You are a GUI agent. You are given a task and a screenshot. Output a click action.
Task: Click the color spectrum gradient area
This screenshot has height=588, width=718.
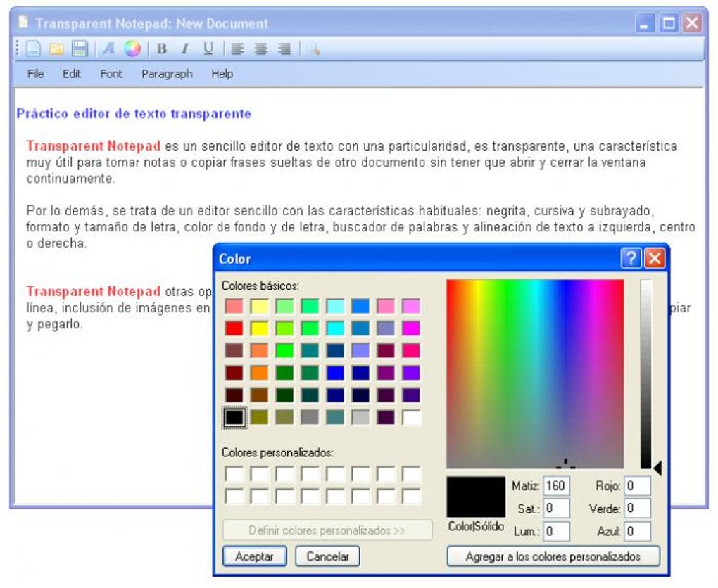coord(535,374)
